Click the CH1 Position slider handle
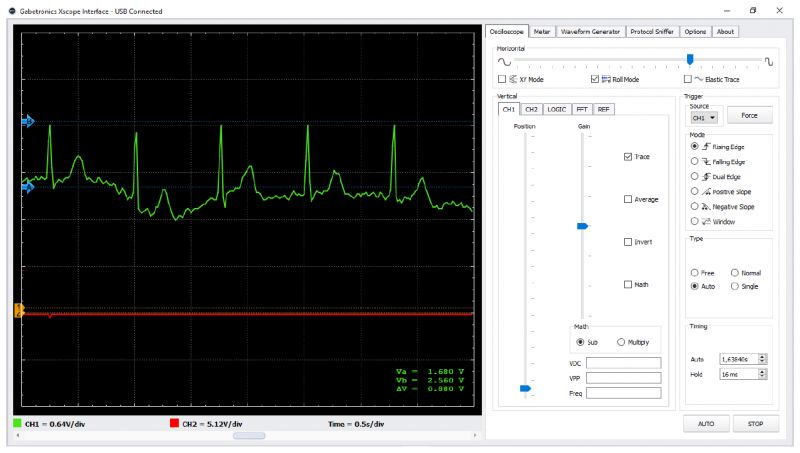This screenshot has width=800, height=453. pyautogui.click(x=525, y=389)
